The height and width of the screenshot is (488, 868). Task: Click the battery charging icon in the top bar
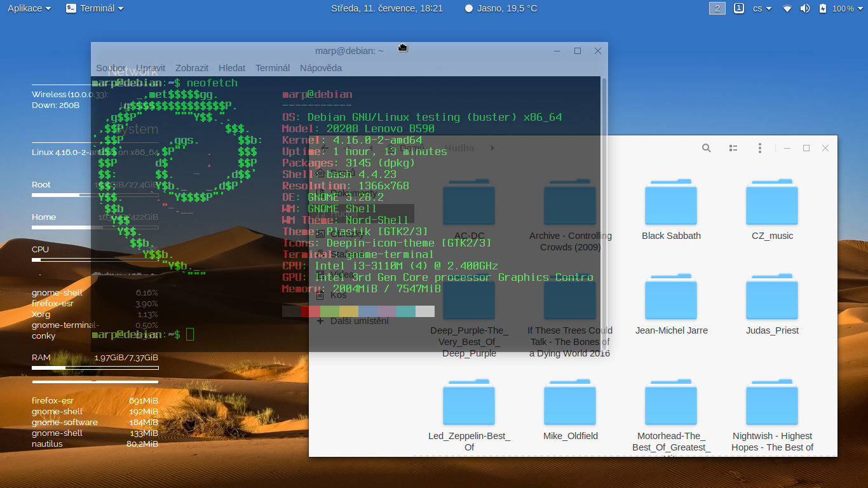(x=823, y=8)
